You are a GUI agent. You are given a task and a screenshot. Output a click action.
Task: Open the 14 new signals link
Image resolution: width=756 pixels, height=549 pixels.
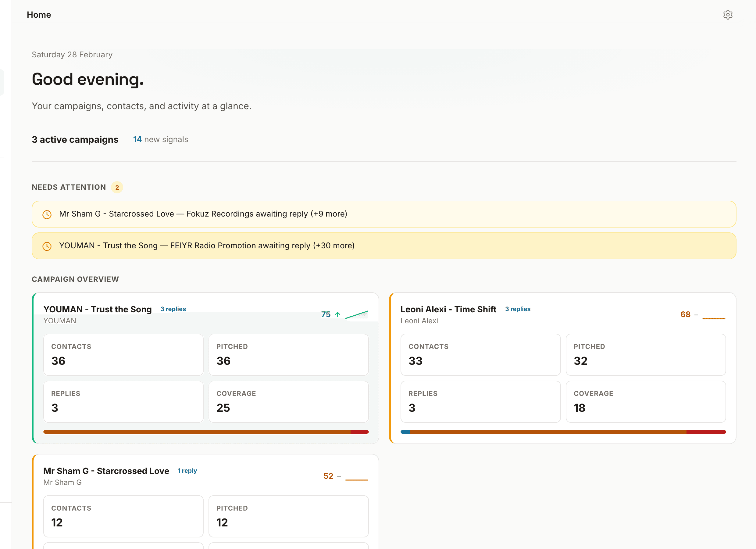click(x=160, y=139)
